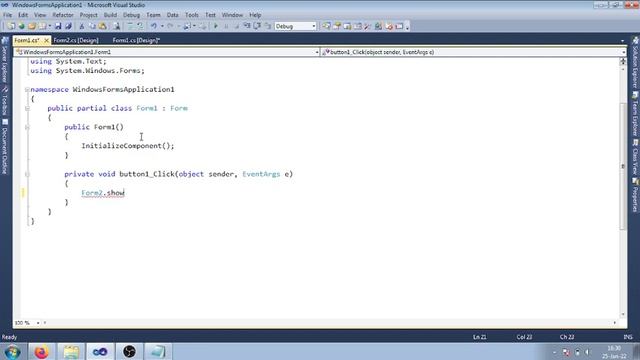
Task: Collapse the button1_Click method region
Action: (x=27, y=174)
